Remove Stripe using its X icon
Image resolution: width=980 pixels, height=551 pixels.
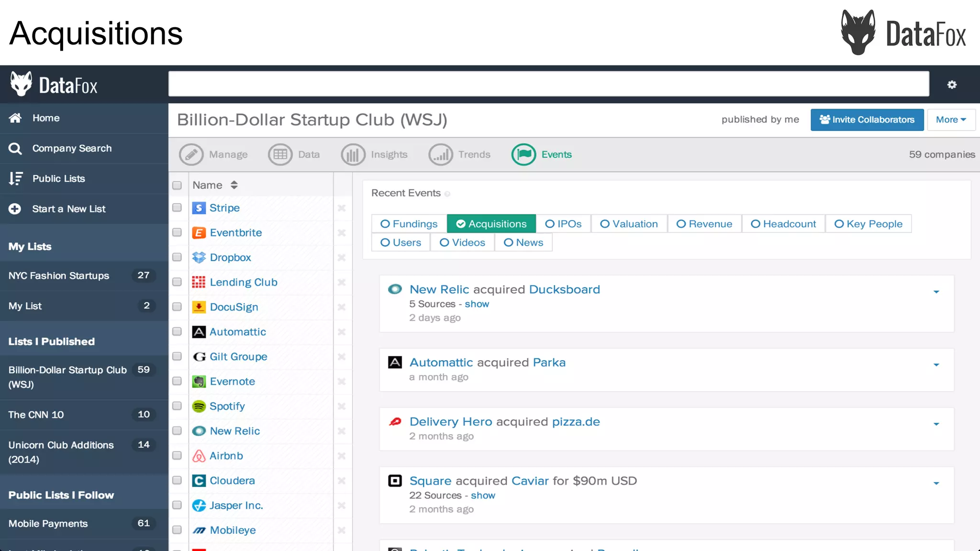[x=342, y=208]
